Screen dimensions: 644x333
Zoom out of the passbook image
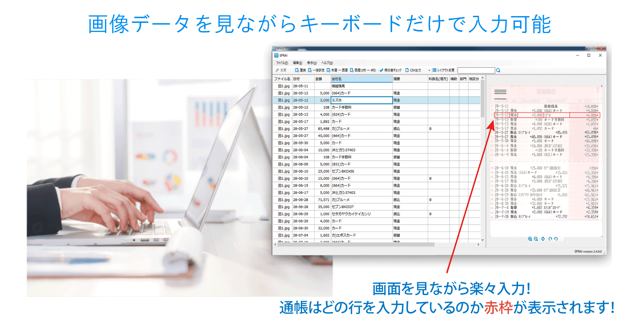[x=536, y=239]
